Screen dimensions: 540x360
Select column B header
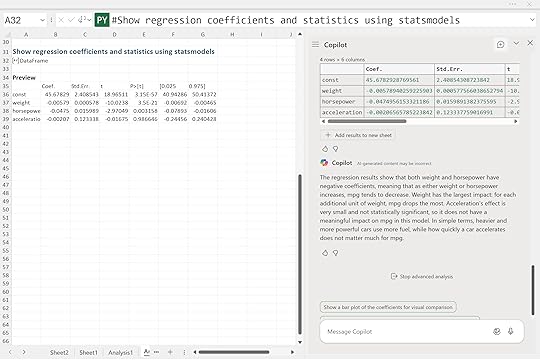click(55, 35)
